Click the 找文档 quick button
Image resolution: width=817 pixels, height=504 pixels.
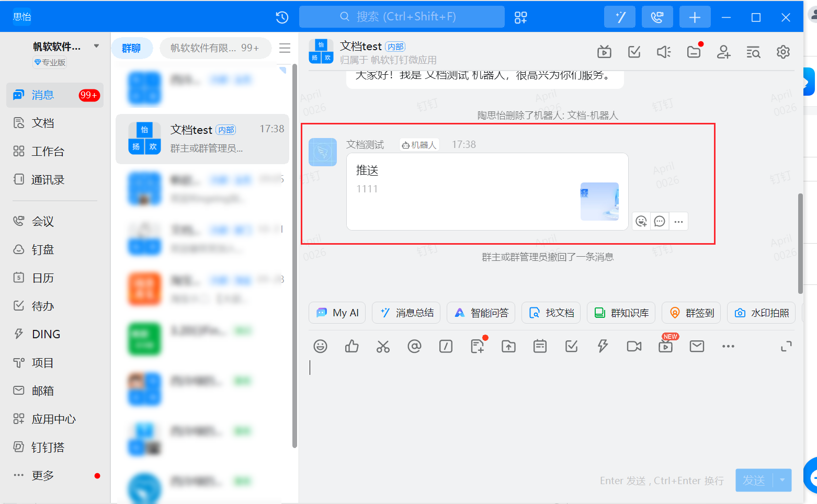point(551,313)
